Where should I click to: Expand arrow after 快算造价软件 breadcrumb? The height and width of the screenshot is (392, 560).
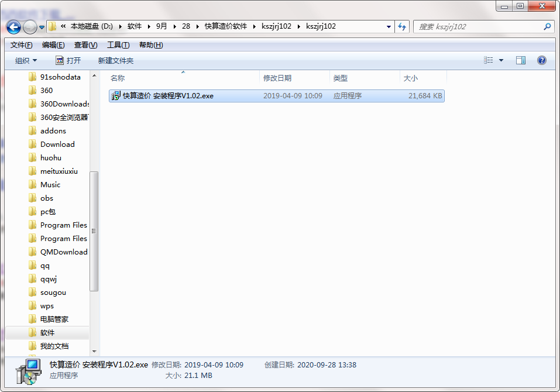(x=255, y=26)
